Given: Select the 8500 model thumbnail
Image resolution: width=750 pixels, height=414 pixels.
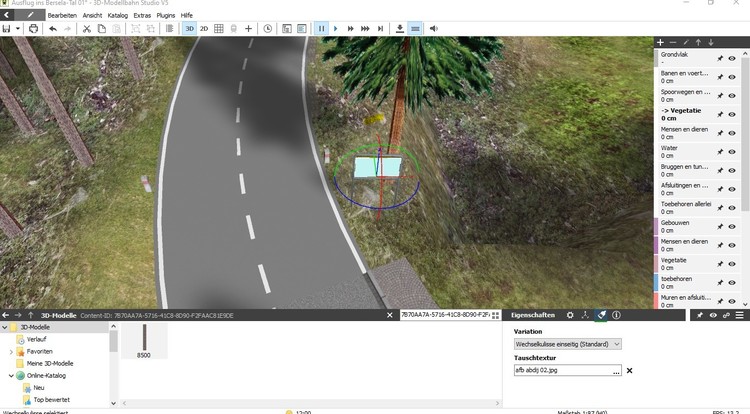Looking at the screenshot, I should (144, 341).
